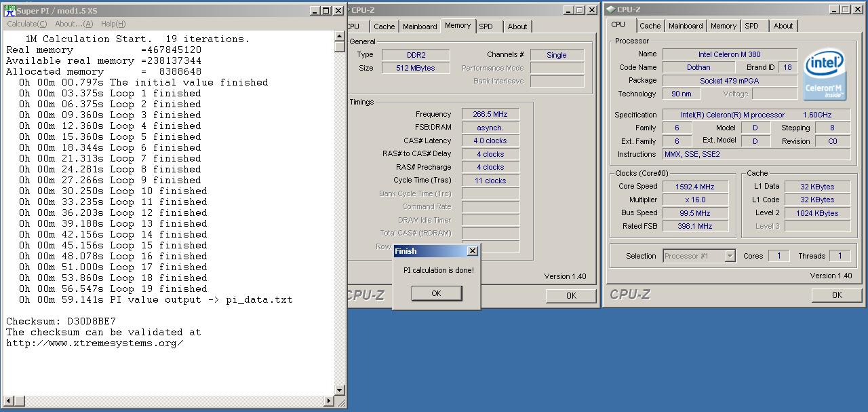The width and height of the screenshot is (868, 412).
Task: Switch to Cache tab in left CPU-Z
Action: pos(384,26)
